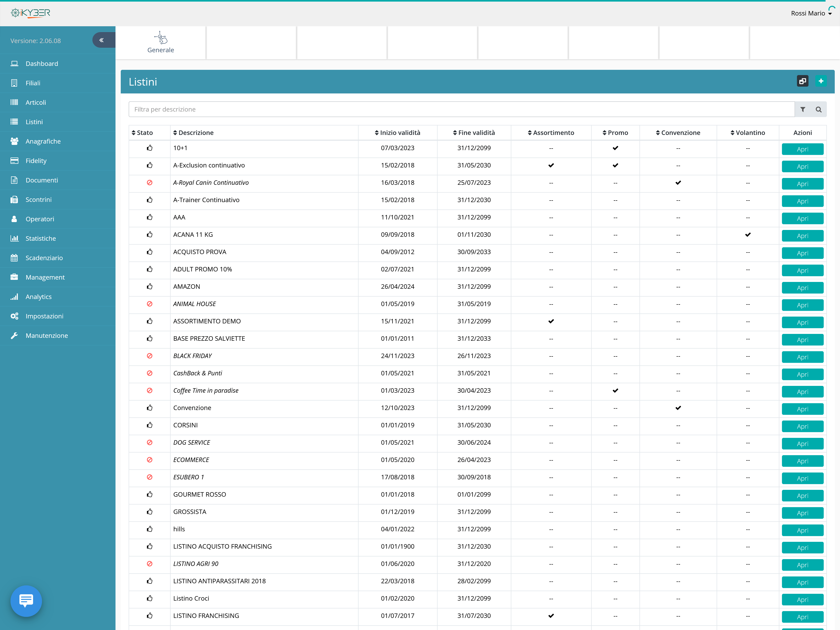Click the Operatori user icon
Image resolution: width=840 pixels, height=630 pixels.
tap(14, 219)
